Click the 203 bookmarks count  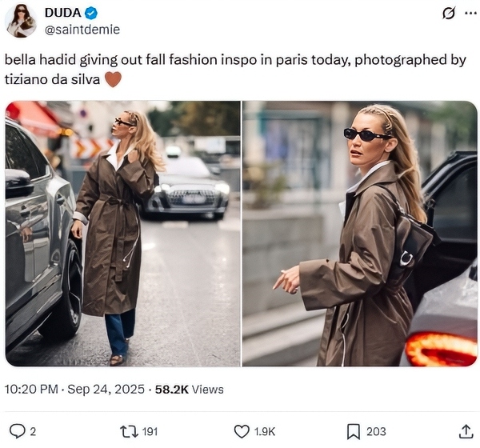coord(375,432)
